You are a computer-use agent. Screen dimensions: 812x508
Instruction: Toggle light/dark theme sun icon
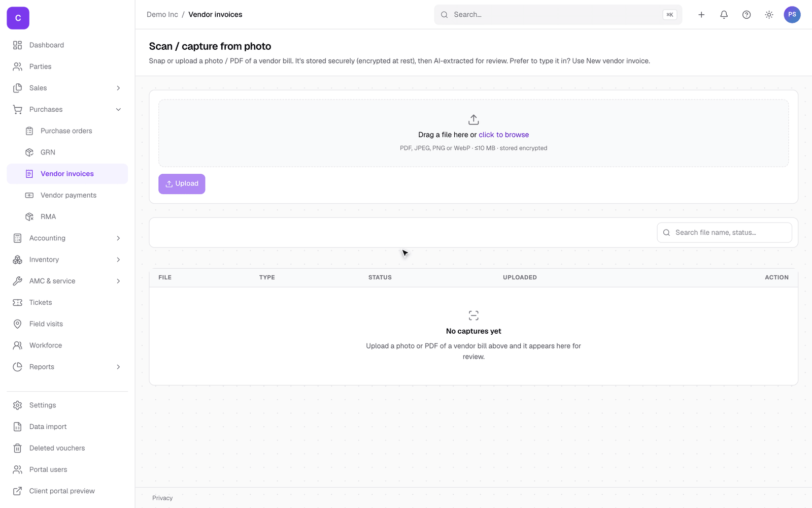(769, 15)
